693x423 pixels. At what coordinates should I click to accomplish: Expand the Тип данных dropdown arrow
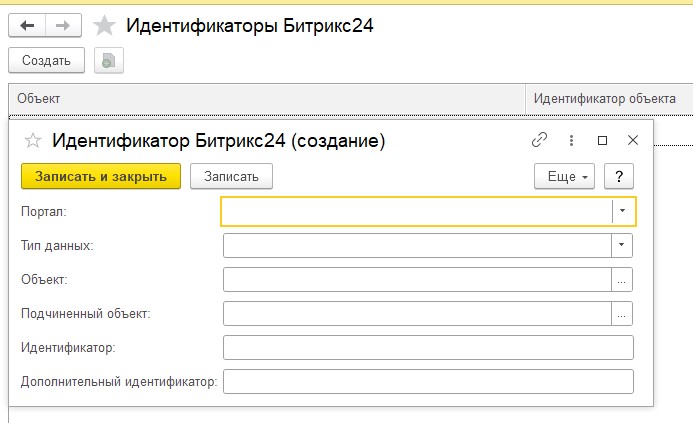click(622, 246)
